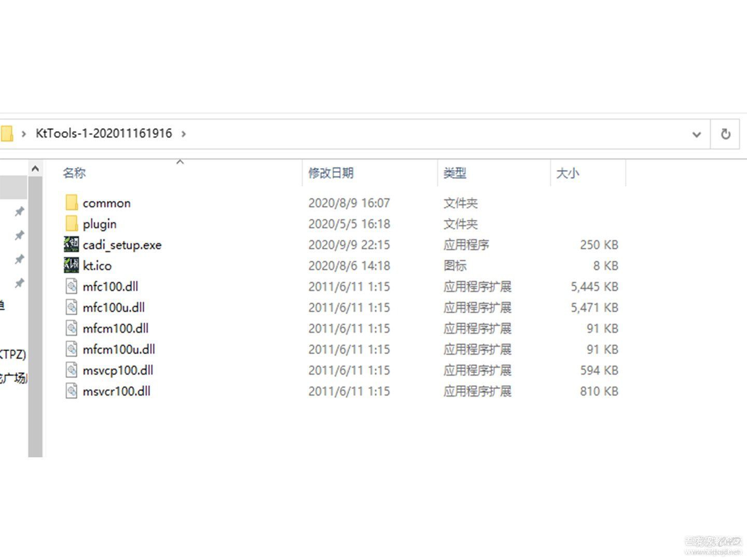This screenshot has width=747, height=560.
Task: Expand chevron after KtTools-1-202011161916 path
Action: pyautogui.click(x=184, y=134)
